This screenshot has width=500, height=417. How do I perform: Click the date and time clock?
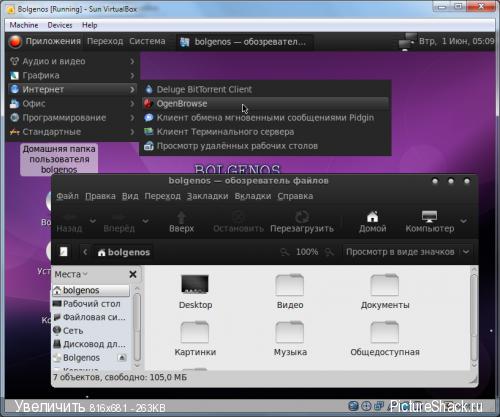457,41
